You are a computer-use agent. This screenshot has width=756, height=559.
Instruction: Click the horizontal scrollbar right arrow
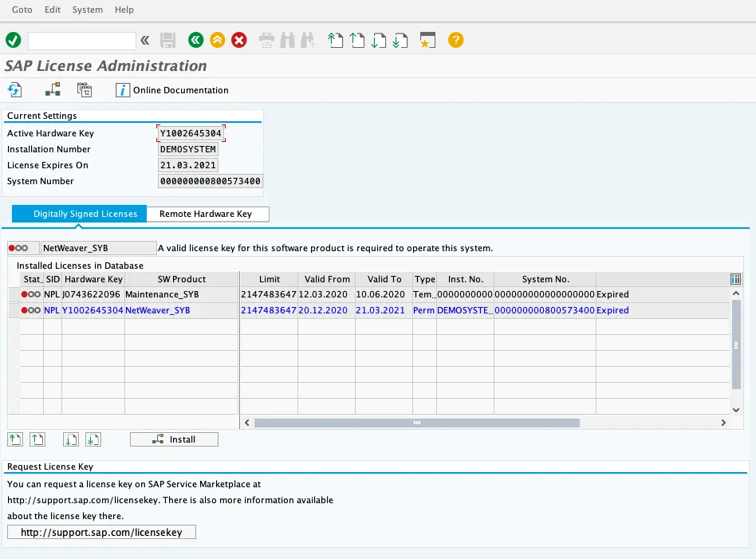click(x=723, y=423)
